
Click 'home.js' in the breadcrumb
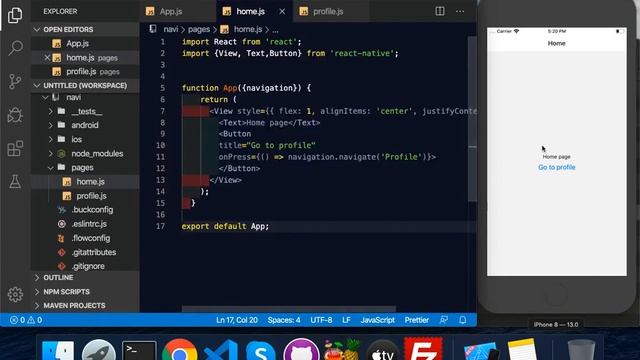click(248, 29)
